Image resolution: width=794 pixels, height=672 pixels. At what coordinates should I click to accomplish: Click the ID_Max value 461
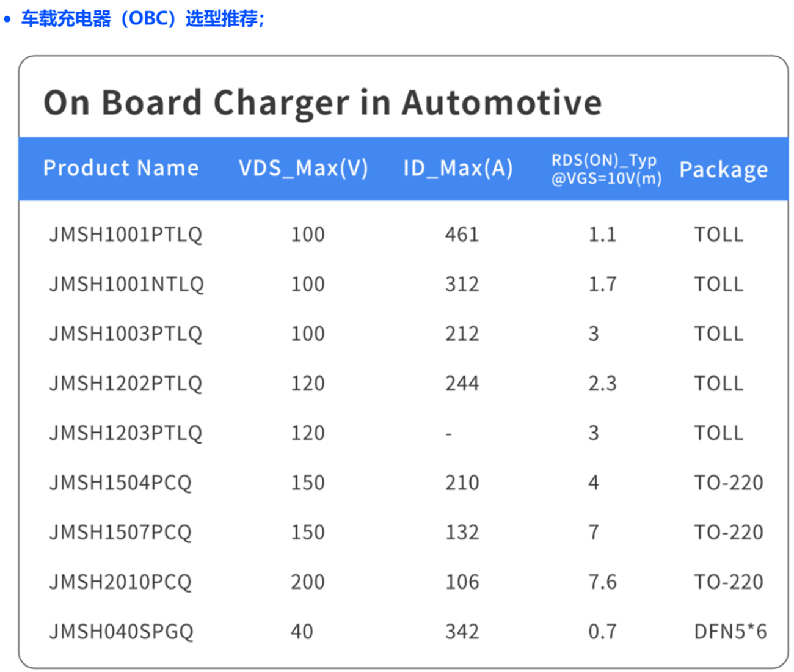[x=462, y=235]
